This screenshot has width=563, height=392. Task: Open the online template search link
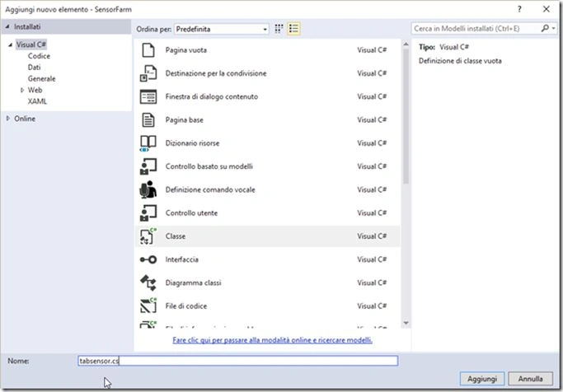click(x=272, y=340)
